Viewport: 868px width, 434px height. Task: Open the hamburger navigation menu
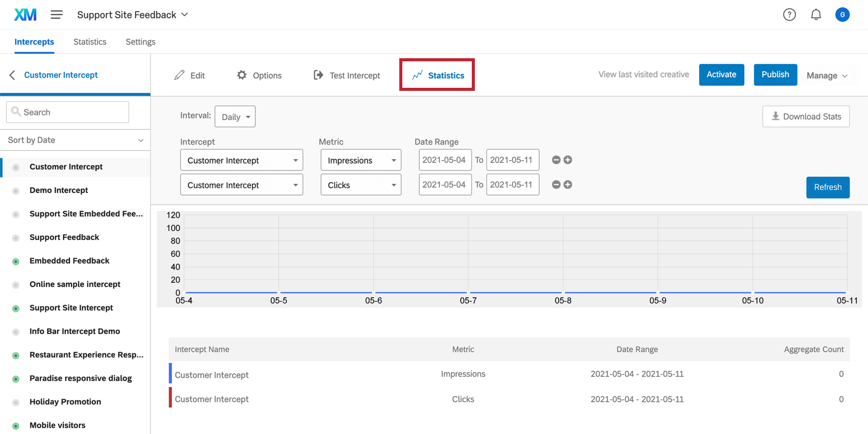(57, 15)
